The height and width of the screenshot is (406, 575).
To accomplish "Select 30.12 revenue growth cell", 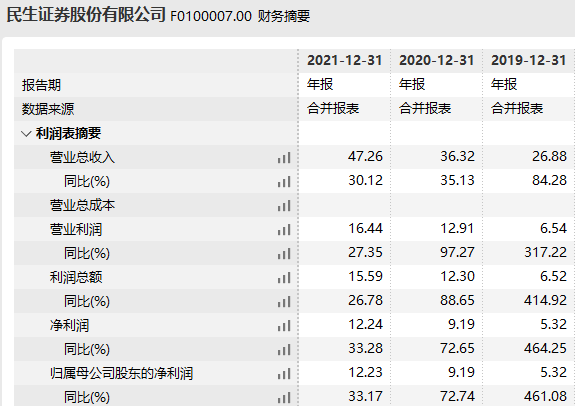I will tap(365, 180).
